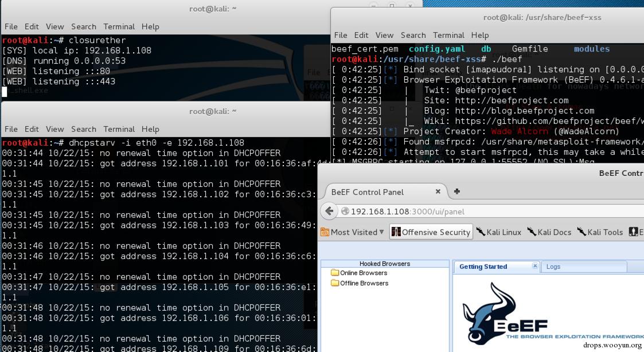The height and width of the screenshot is (352, 644).
Task: Click the Most Visited folder icon
Action: point(325,233)
